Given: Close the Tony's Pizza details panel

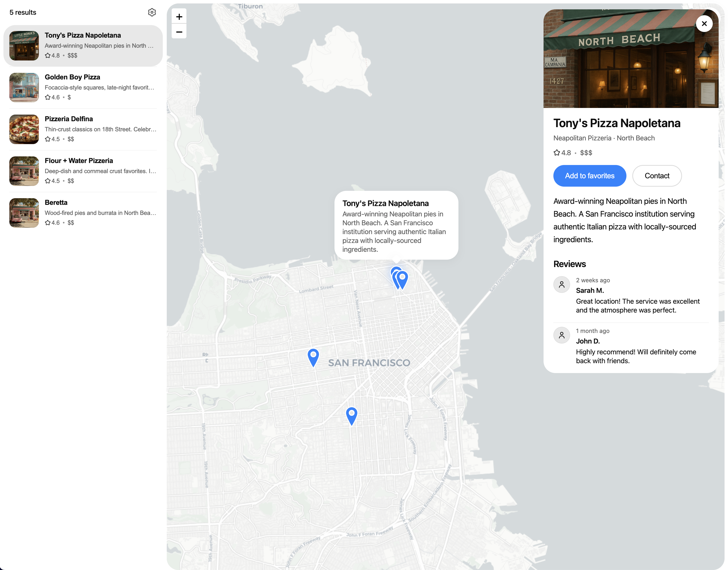Looking at the screenshot, I should click(x=704, y=24).
